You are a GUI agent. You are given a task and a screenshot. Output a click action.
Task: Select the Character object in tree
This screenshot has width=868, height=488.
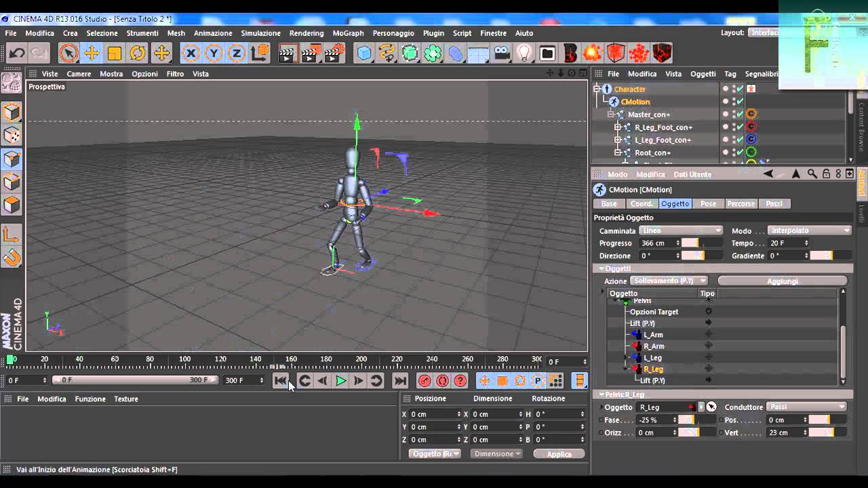pyautogui.click(x=629, y=89)
